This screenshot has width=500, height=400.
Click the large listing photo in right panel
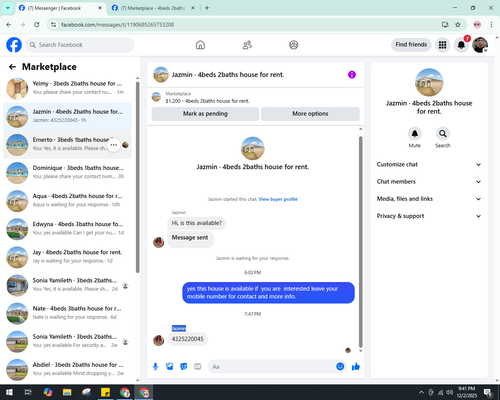click(x=429, y=83)
